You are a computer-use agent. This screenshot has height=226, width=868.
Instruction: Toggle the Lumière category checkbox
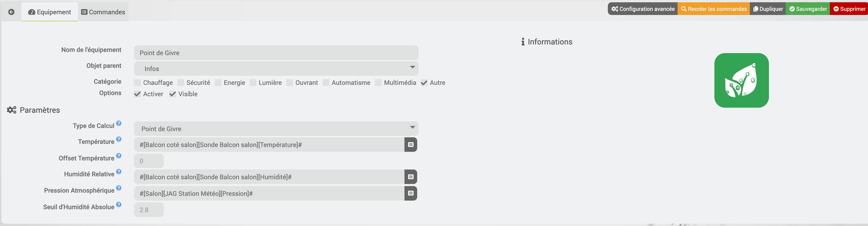[253, 83]
